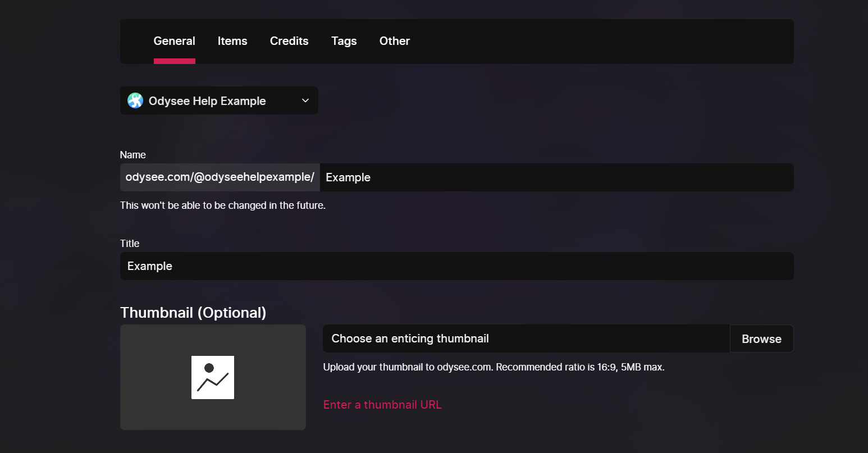
Task: Click the Thumbnail (Optional) heading
Action: pos(193,313)
